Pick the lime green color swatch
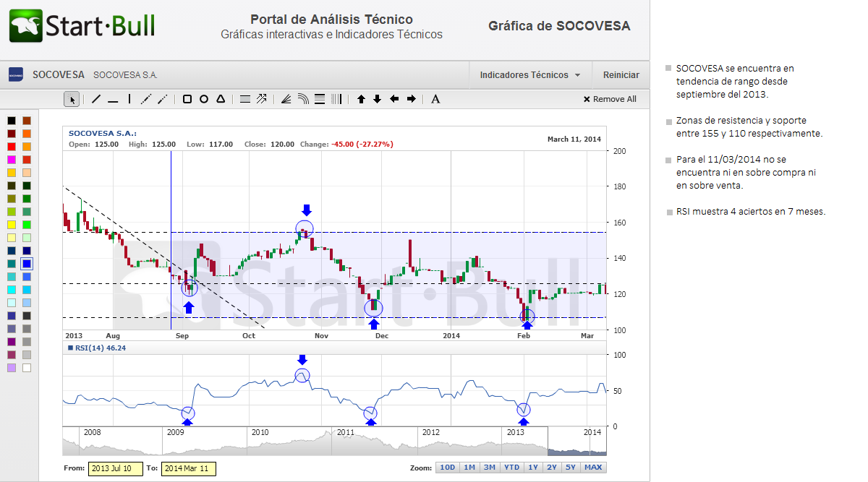Viewport: 868px width, 482px height. coord(27,225)
